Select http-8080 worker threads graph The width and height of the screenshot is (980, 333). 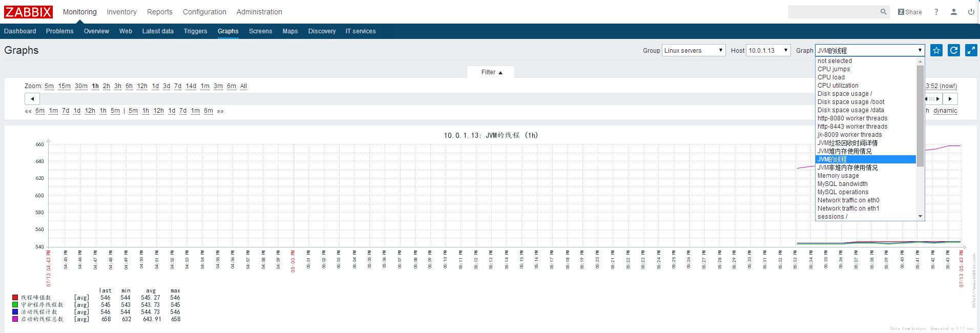pyautogui.click(x=866, y=118)
